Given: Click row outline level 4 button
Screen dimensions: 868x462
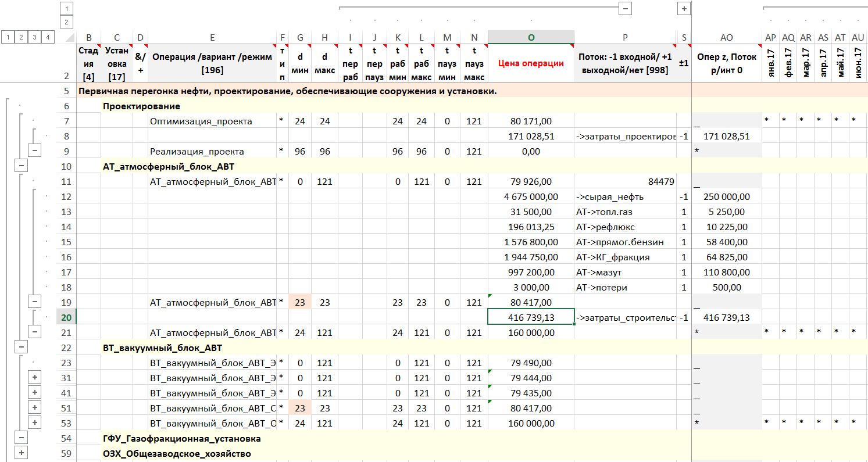Looking at the screenshot, I should tap(48, 37).
